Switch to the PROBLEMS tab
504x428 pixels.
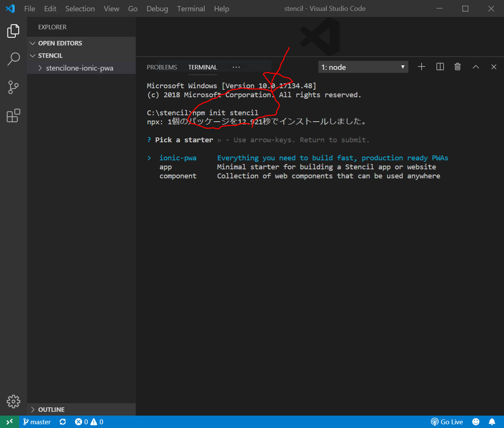(x=162, y=67)
